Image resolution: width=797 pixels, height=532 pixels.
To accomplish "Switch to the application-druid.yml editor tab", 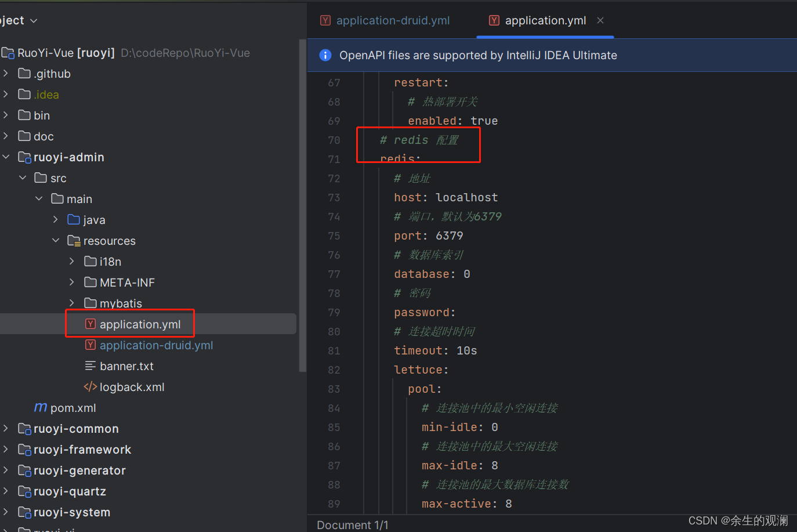I will pyautogui.click(x=385, y=20).
